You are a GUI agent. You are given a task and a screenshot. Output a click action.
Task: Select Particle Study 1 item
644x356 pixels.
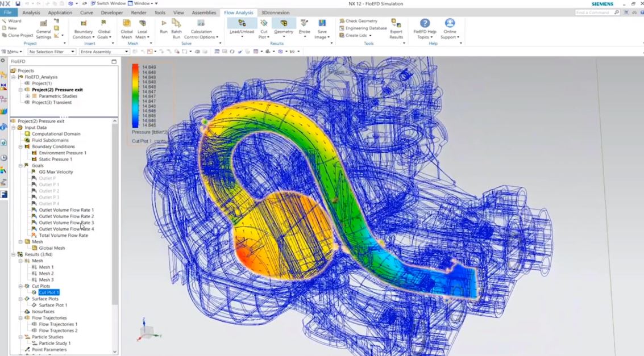coord(55,344)
